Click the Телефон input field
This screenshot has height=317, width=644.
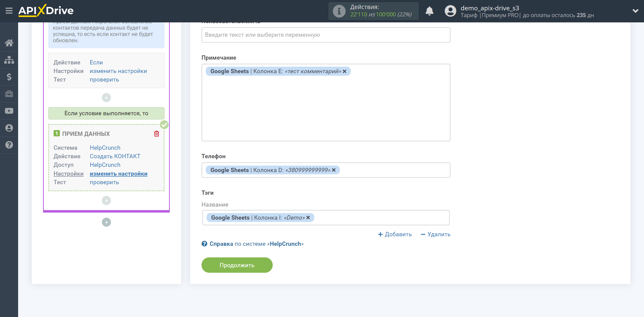pos(326,170)
